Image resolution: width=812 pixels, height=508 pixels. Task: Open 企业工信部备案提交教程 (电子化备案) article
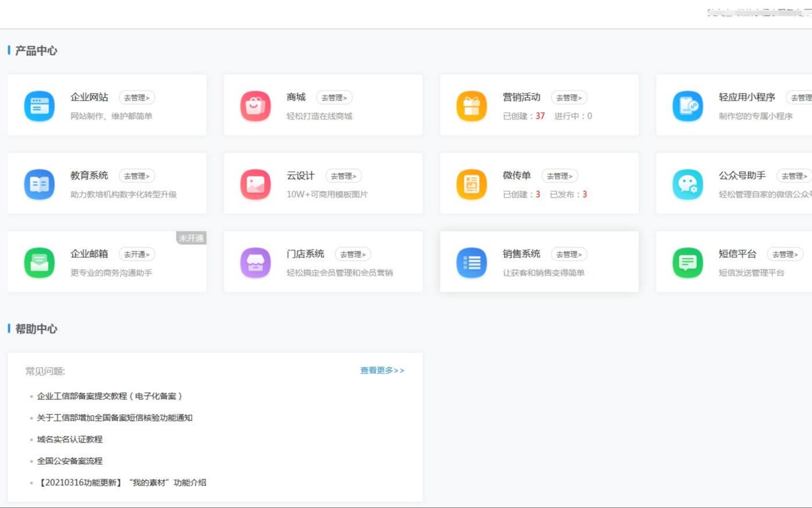(109, 396)
